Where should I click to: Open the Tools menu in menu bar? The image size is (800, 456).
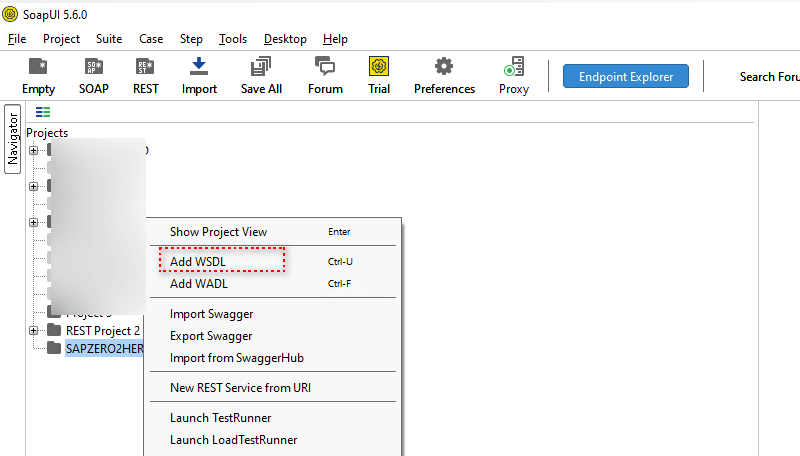(233, 39)
